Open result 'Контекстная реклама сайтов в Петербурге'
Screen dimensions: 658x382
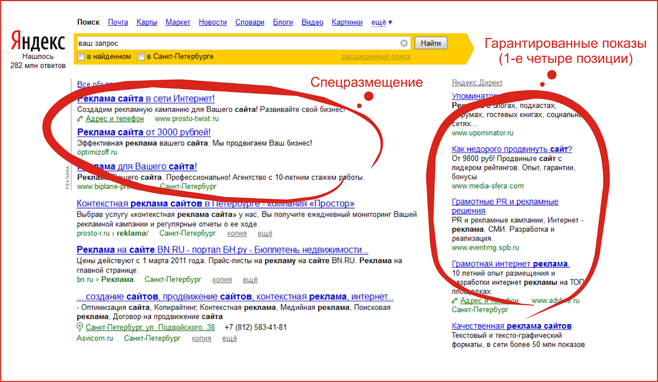(x=215, y=204)
